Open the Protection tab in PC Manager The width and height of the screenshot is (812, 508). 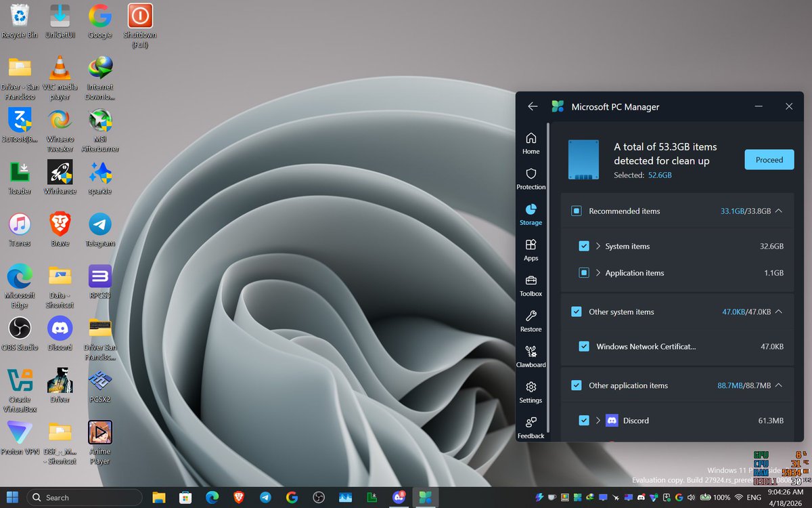click(531, 179)
